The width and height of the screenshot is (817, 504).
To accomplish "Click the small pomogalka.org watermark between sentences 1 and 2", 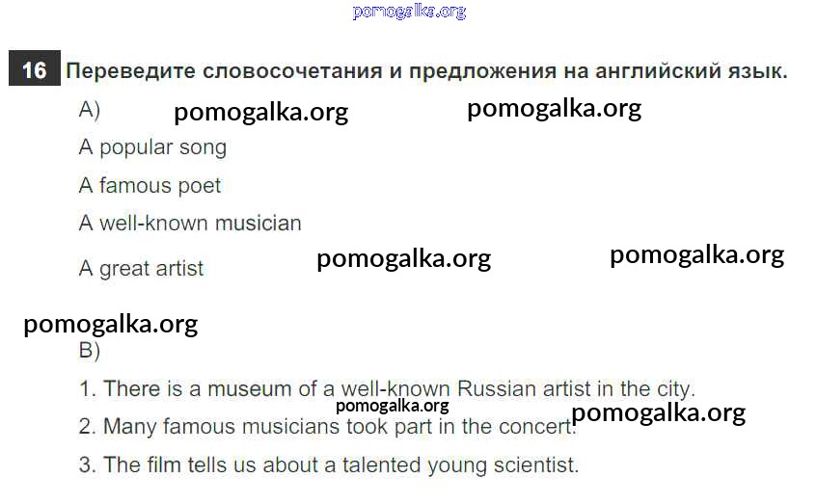I will pyautogui.click(x=393, y=406).
